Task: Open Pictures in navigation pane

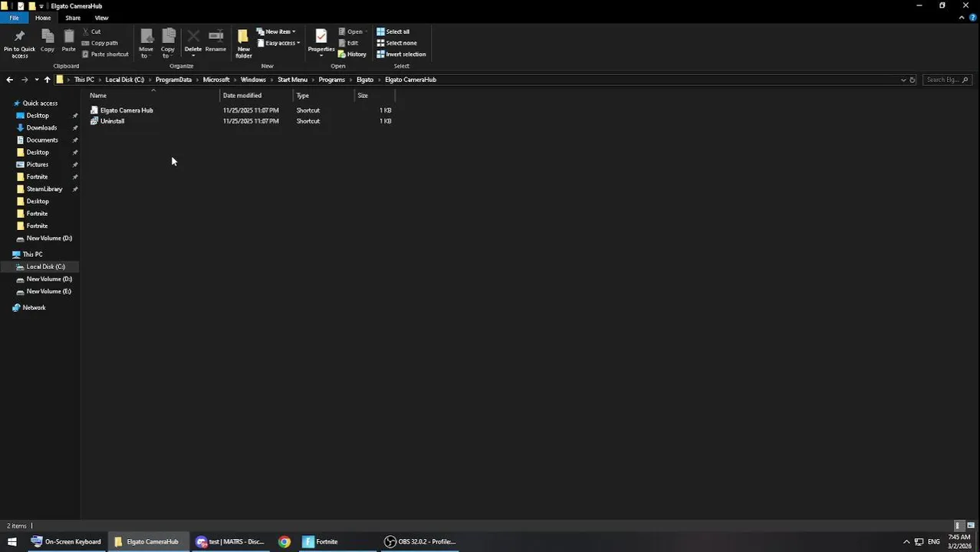Action: click(x=37, y=165)
